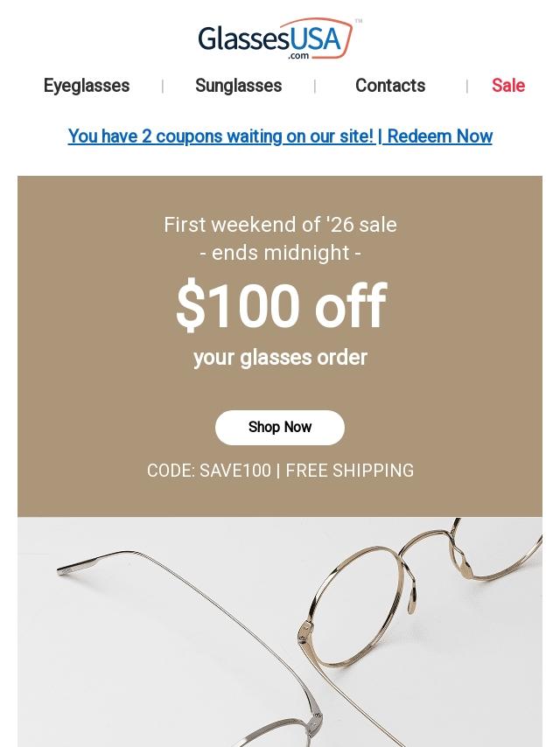
Task: Click the 'FREE SHIPPING' text
Action: tap(350, 471)
